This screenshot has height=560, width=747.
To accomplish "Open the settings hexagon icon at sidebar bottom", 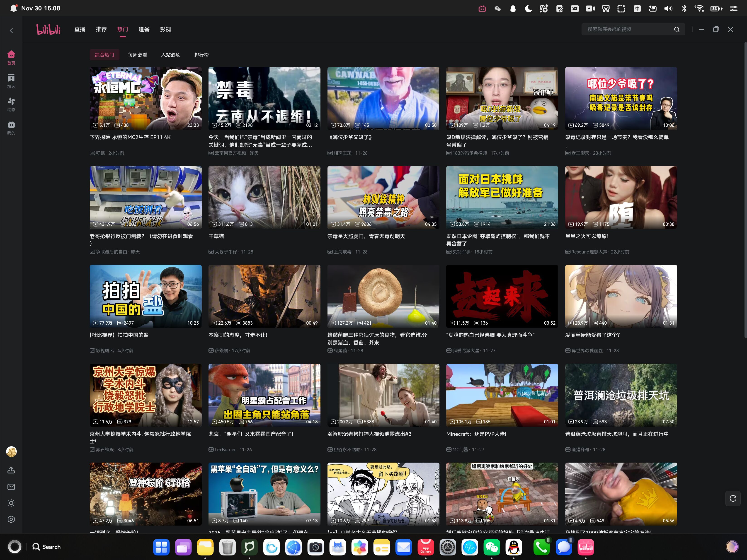I will (x=11, y=519).
